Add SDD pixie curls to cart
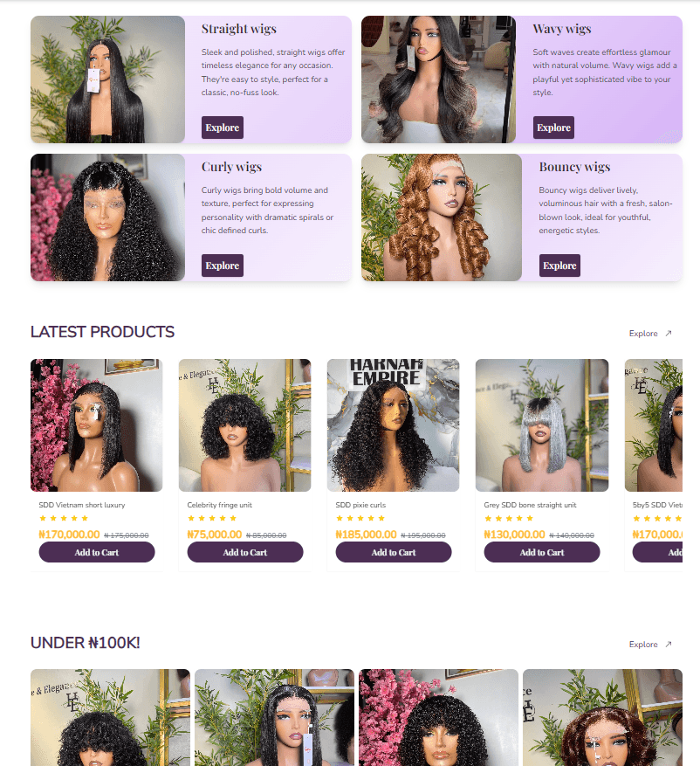This screenshot has width=700, height=766. point(394,552)
